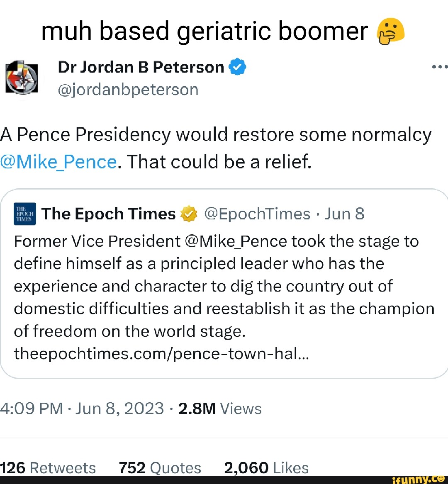The width and height of the screenshot is (448, 484).
Task: Click the @jordanbpeterson handle
Action: coord(128,89)
